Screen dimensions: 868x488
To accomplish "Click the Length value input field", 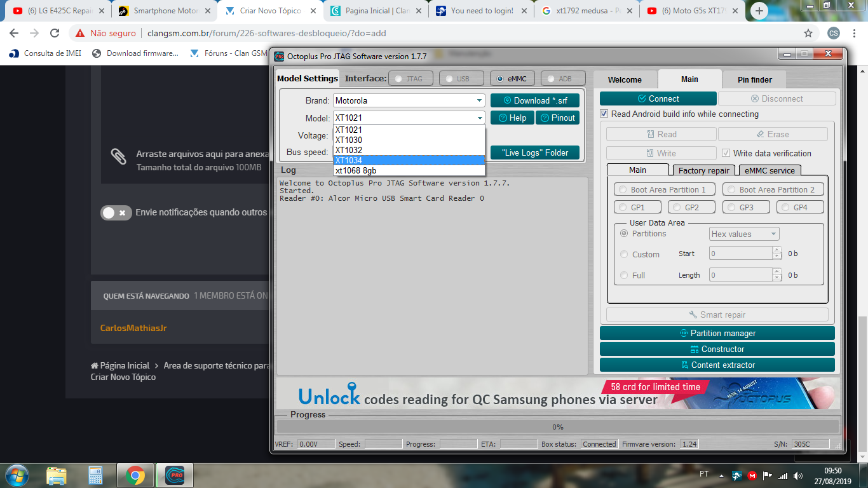I will tap(740, 274).
